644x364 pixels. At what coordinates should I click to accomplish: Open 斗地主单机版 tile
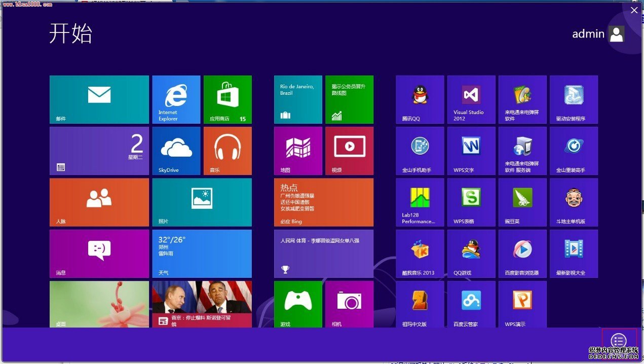574,202
